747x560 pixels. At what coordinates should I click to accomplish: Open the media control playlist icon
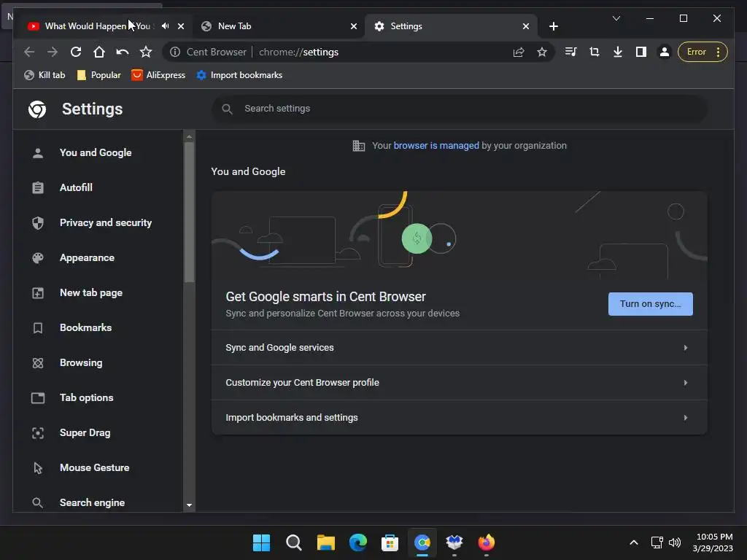click(x=570, y=52)
